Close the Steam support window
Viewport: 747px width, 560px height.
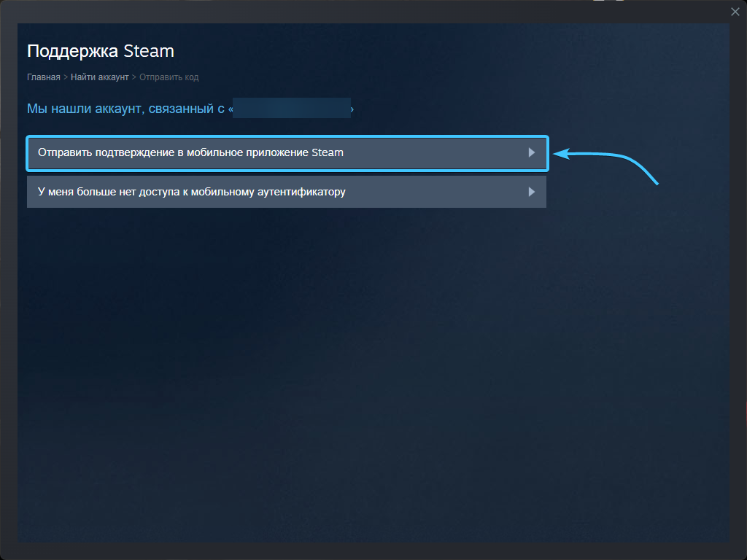click(735, 12)
